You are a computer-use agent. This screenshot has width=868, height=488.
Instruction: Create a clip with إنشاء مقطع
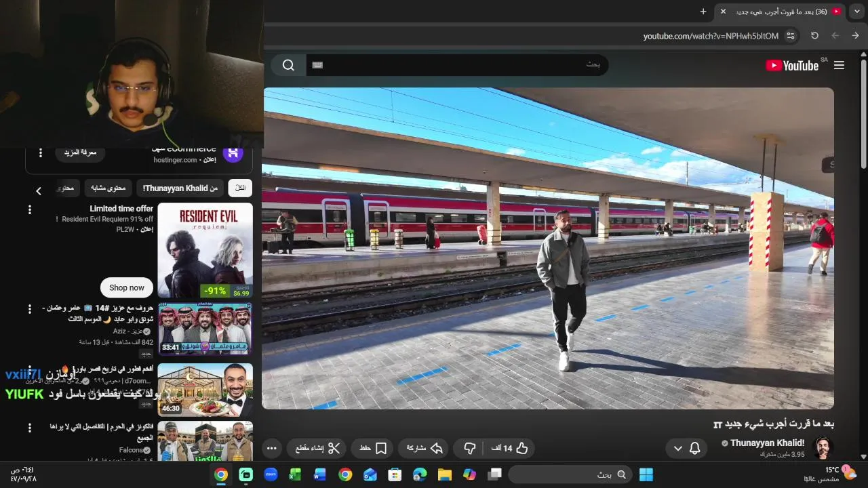[x=317, y=448]
